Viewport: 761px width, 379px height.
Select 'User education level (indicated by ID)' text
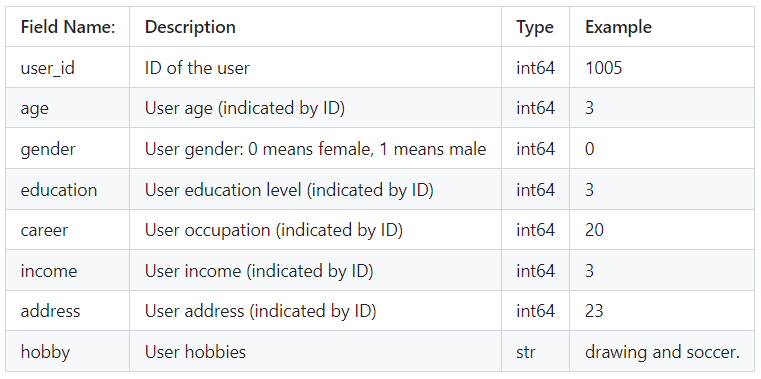[x=289, y=189]
